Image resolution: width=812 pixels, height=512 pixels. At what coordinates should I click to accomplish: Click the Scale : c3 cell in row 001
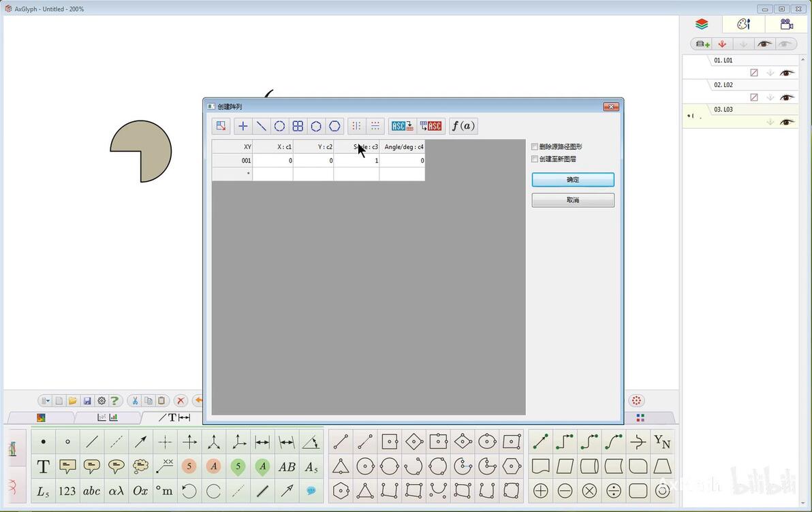click(356, 161)
